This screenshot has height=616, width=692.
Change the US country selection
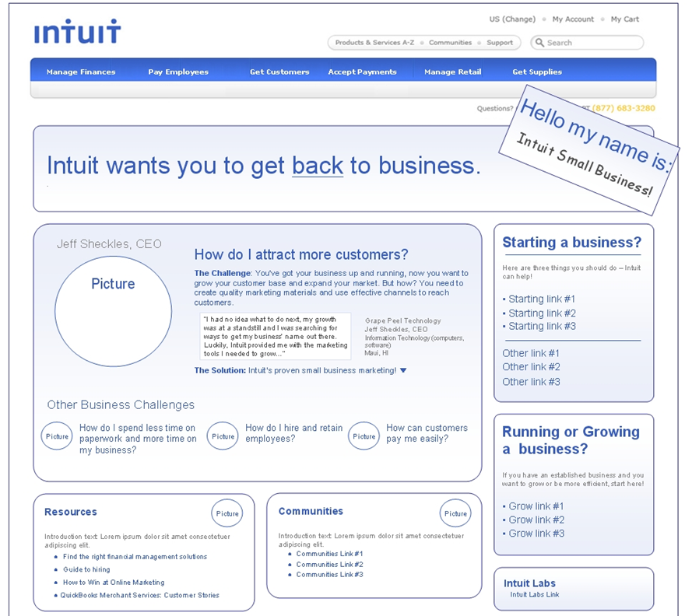[x=512, y=19]
